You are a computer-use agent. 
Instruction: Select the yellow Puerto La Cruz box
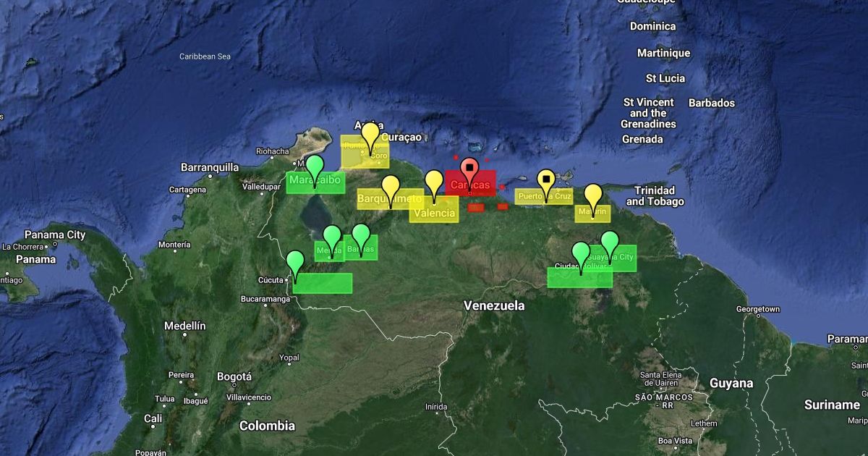[x=544, y=196]
